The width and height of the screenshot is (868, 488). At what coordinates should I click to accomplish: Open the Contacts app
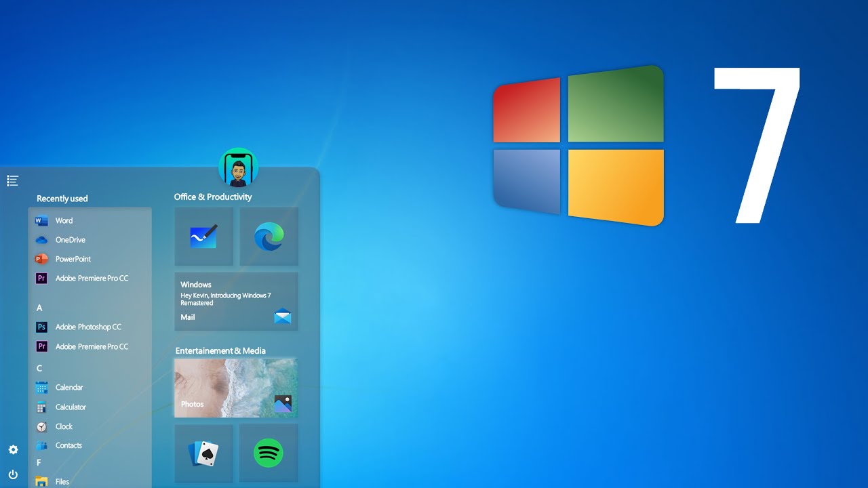pyautogui.click(x=90, y=445)
